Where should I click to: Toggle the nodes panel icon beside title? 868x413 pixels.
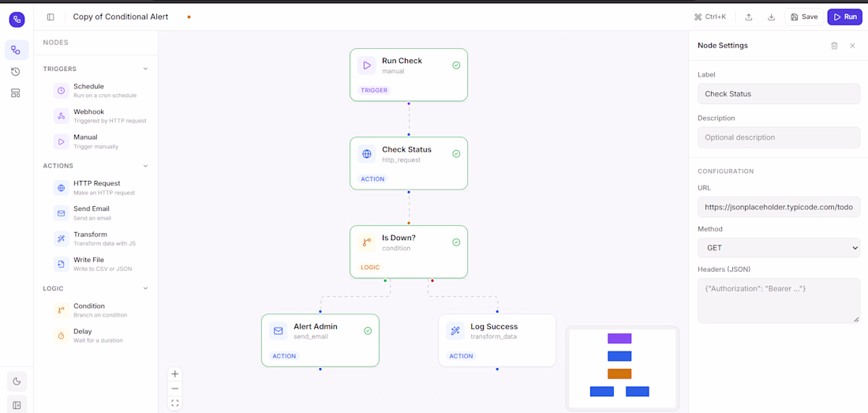(x=51, y=17)
